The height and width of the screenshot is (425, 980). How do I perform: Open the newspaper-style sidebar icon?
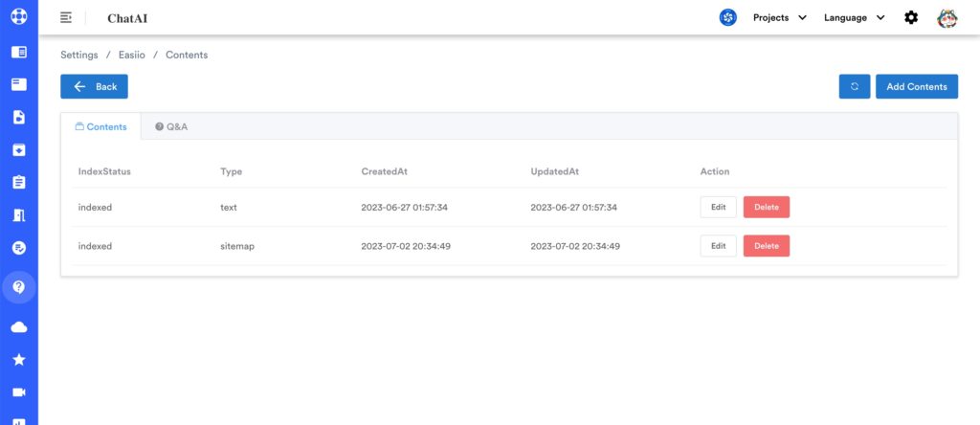point(19,52)
